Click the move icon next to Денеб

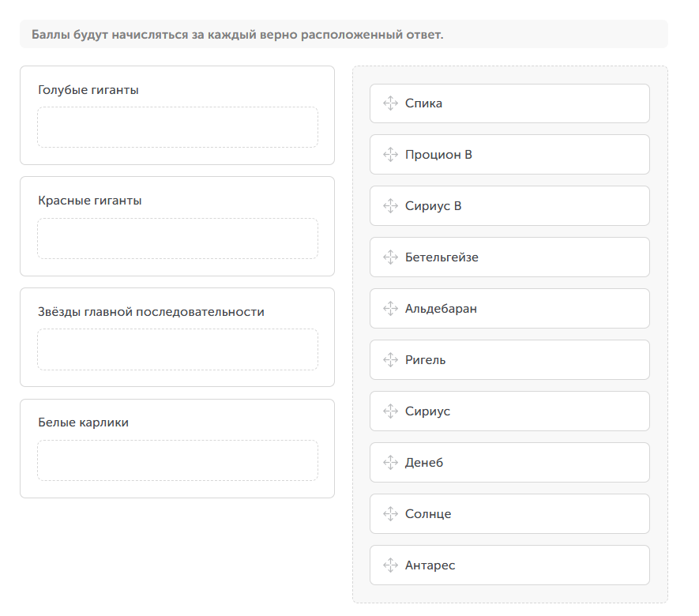tap(390, 463)
